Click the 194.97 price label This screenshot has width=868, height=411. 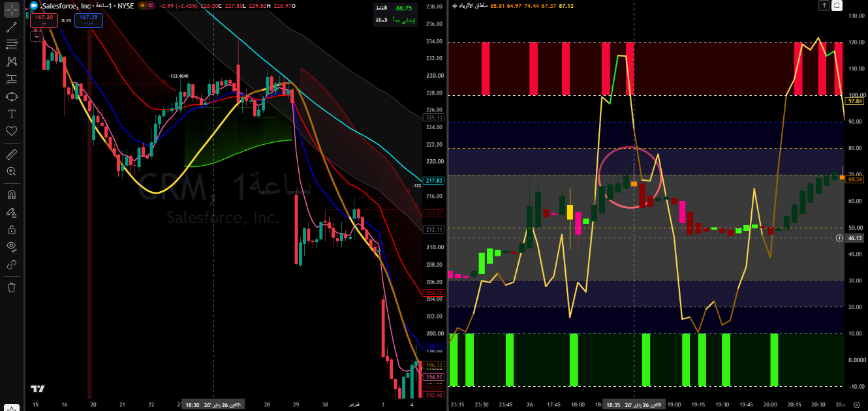pos(433,377)
